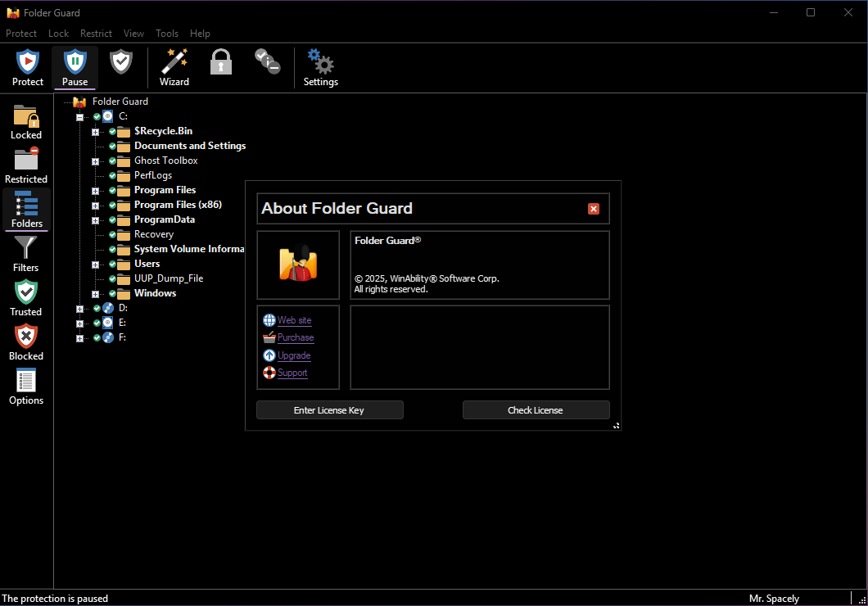
Task: Close the About Folder Guard dialog
Action: 594,209
